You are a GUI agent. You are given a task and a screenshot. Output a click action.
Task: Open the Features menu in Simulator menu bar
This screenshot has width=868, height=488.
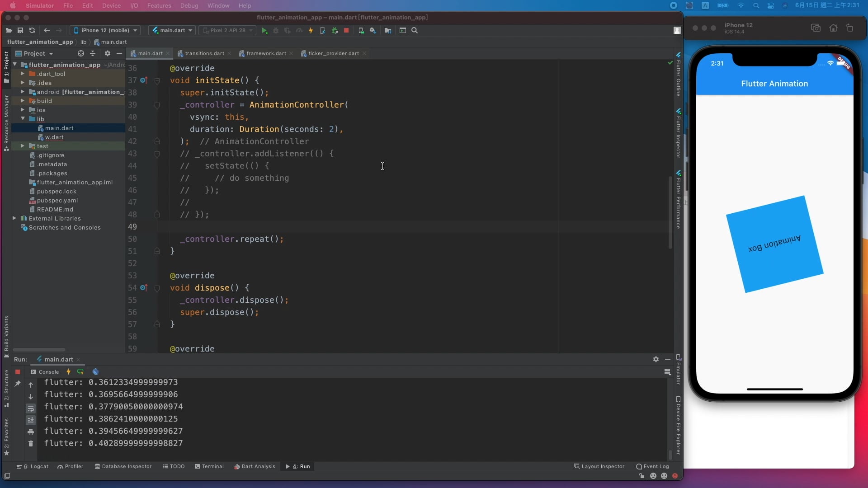(x=159, y=6)
